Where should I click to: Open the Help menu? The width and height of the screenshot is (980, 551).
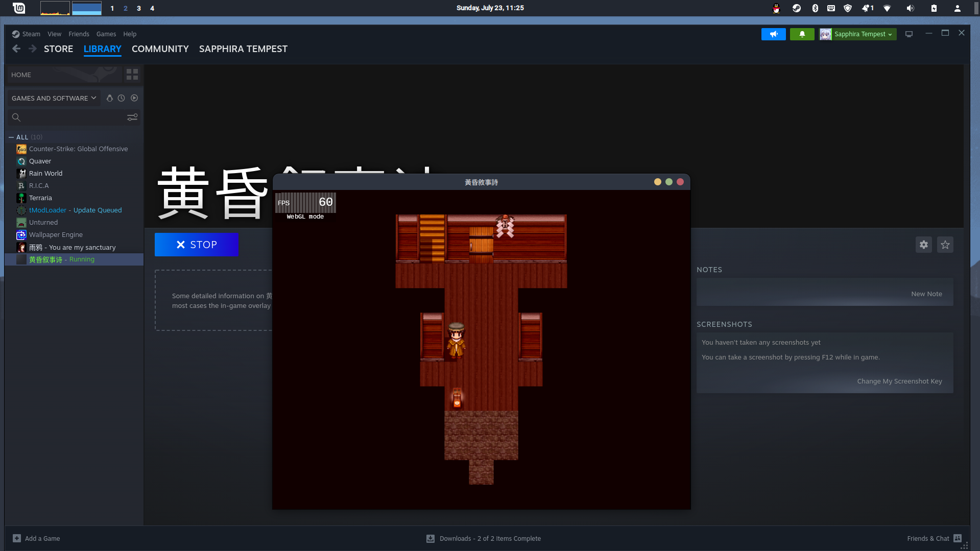click(x=130, y=34)
